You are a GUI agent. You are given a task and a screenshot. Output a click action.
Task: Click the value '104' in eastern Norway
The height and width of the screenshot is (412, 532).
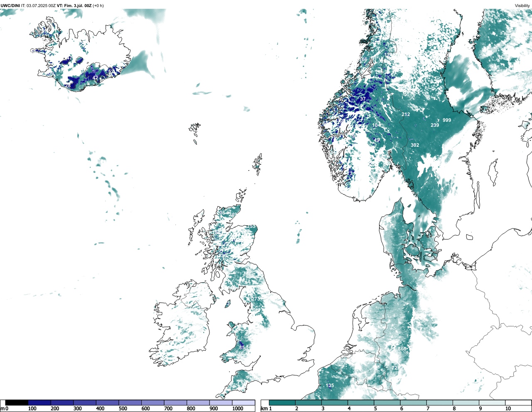pyautogui.click(x=377, y=125)
